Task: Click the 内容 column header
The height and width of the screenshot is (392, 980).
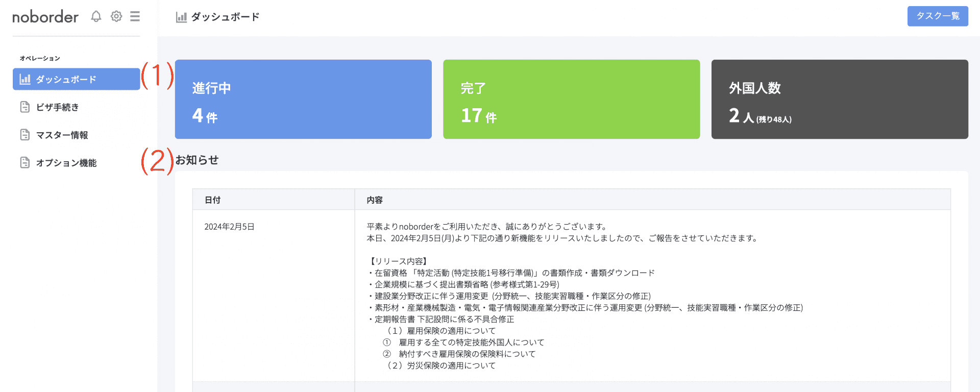Action: pyautogui.click(x=375, y=200)
